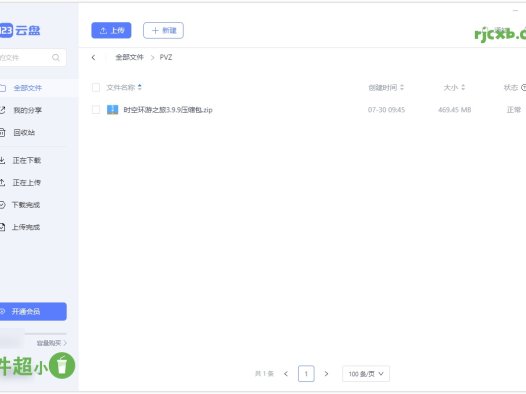Click the 正在上传 upload icon

tap(2, 183)
